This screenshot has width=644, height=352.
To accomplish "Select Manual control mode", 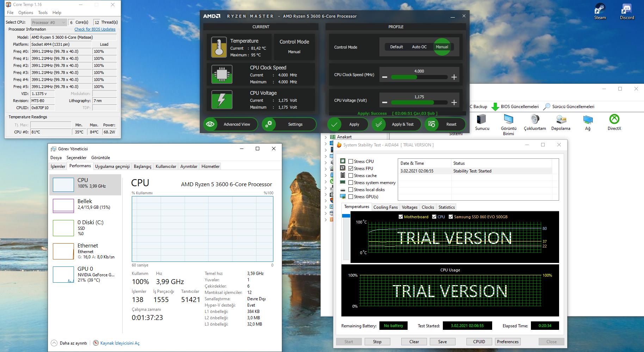I will click(442, 47).
